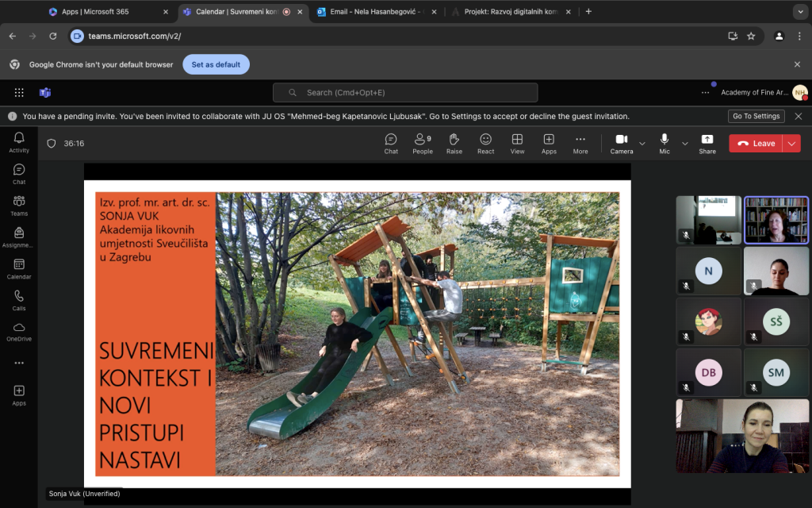Open the meeting Chat panel
This screenshot has width=812, height=508.
(391, 143)
